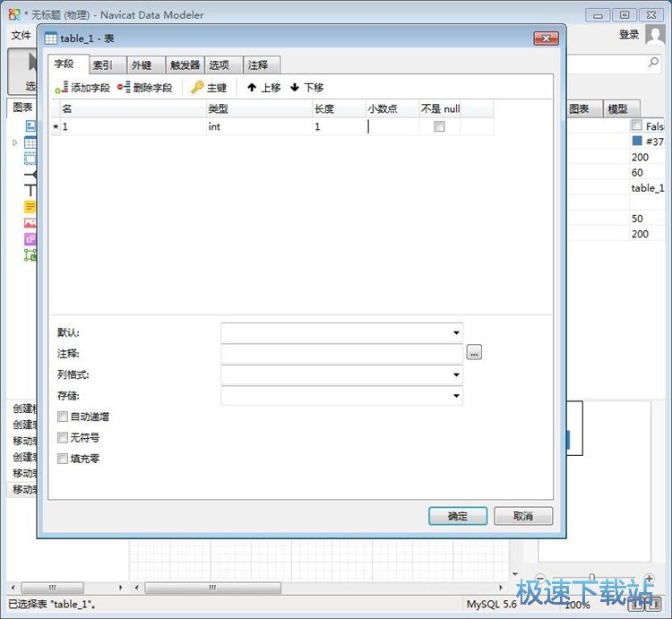Image resolution: width=672 pixels, height=619 pixels.
Task: Move field up with 上移 arrow
Action: [252, 88]
